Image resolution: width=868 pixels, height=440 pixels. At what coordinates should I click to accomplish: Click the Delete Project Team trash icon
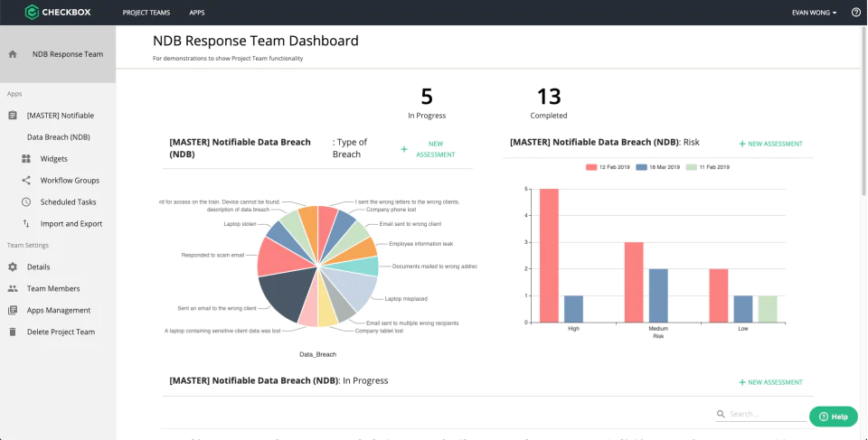click(x=13, y=332)
